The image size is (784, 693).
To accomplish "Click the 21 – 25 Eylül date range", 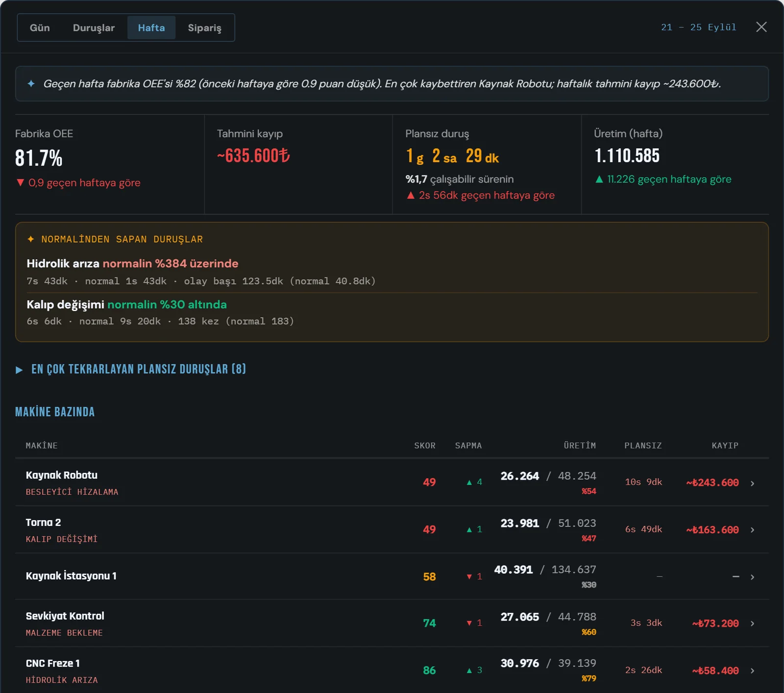I will (x=698, y=27).
